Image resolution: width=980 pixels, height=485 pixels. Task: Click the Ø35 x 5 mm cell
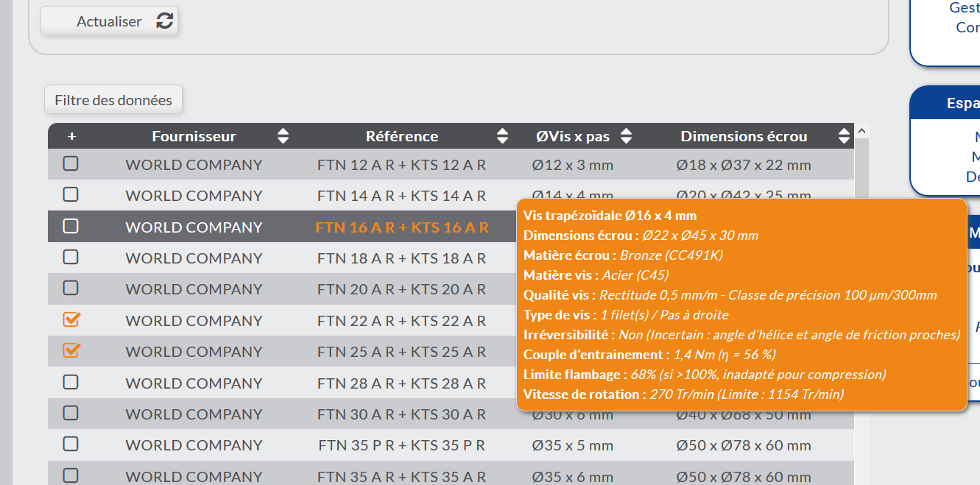point(573,445)
